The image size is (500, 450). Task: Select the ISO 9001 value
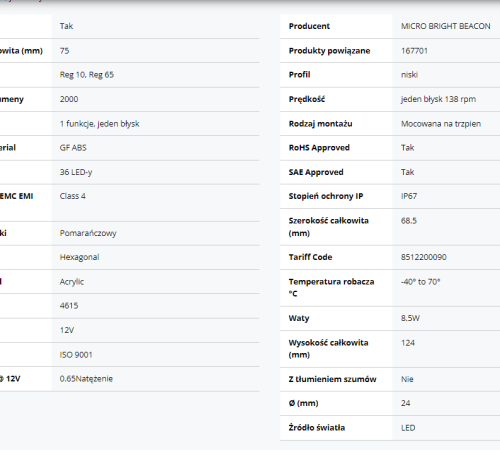click(x=76, y=355)
